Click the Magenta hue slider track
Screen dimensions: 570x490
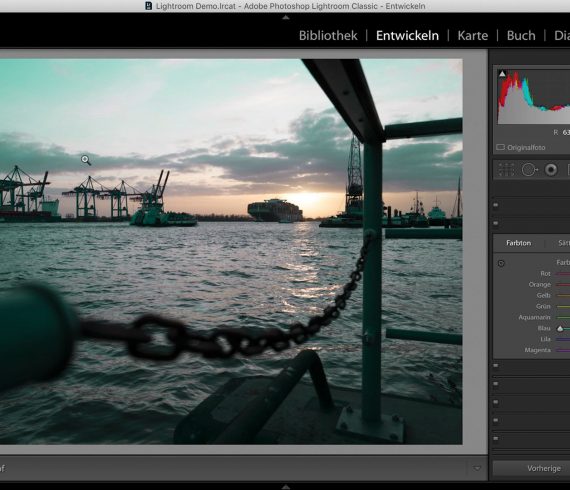[x=563, y=350]
